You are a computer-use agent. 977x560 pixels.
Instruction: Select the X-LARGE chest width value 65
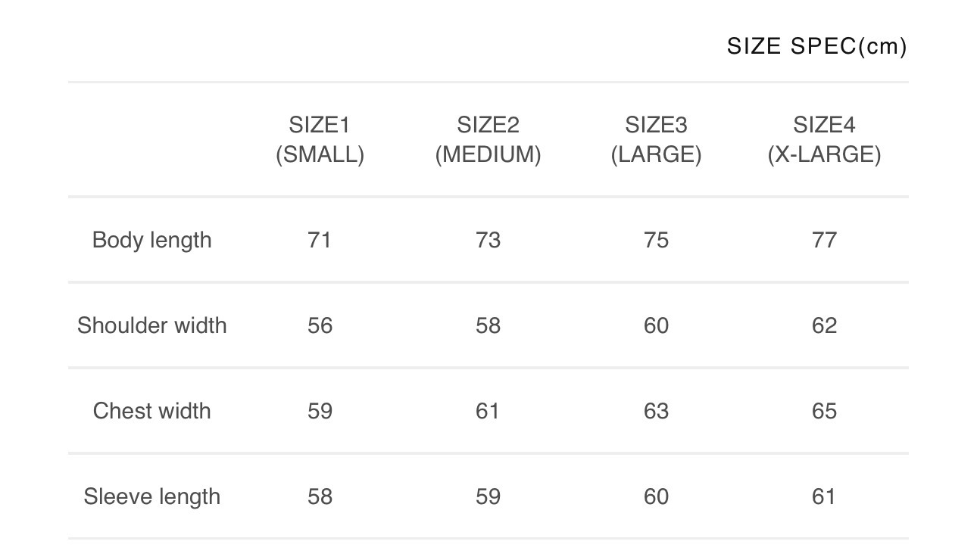pyautogui.click(x=824, y=411)
